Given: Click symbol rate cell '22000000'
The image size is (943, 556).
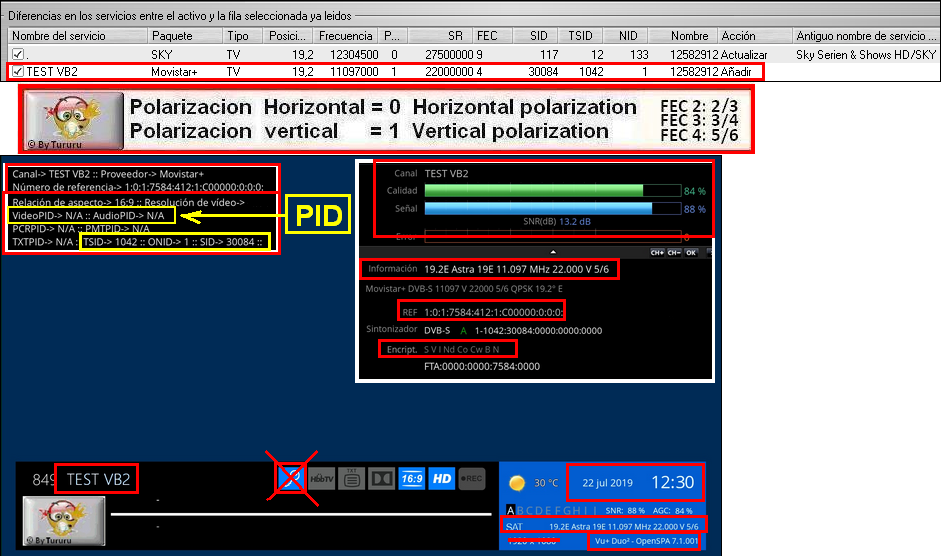Looking at the screenshot, I should click(449, 72).
